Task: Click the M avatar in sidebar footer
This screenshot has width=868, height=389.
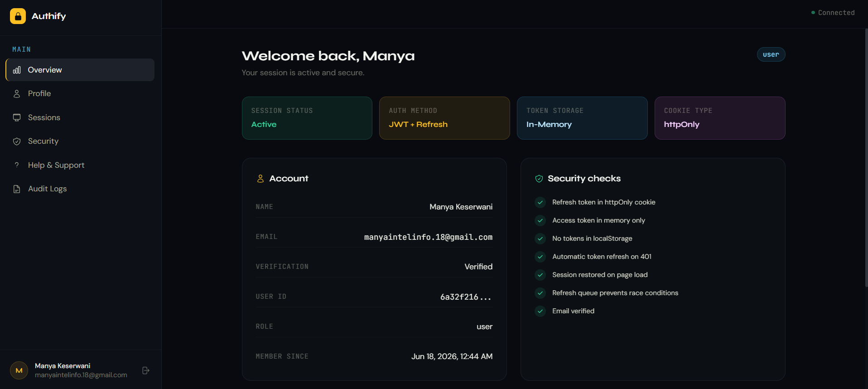Action: coord(19,370)
